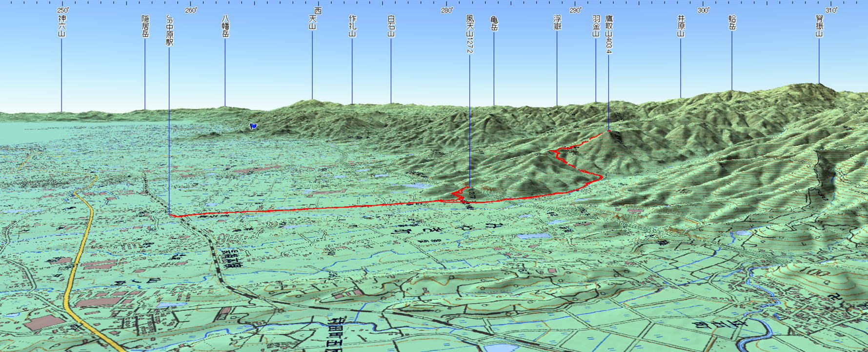Screen dimensions: 868x352
Task: Click the 300° compass bearing mark
Action: tap(704, 10)
